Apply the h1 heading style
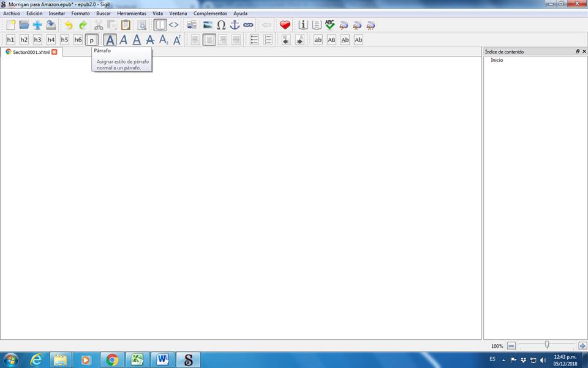 [10, 40]
